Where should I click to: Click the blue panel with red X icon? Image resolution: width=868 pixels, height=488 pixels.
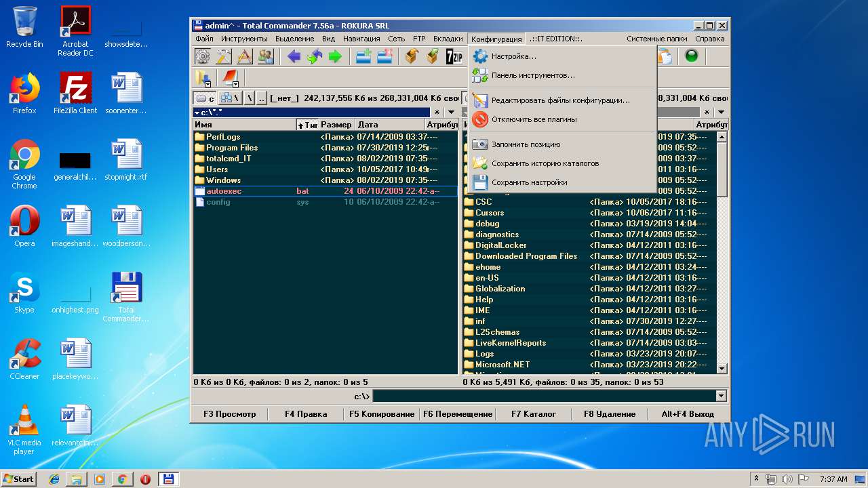coord(384,56)
